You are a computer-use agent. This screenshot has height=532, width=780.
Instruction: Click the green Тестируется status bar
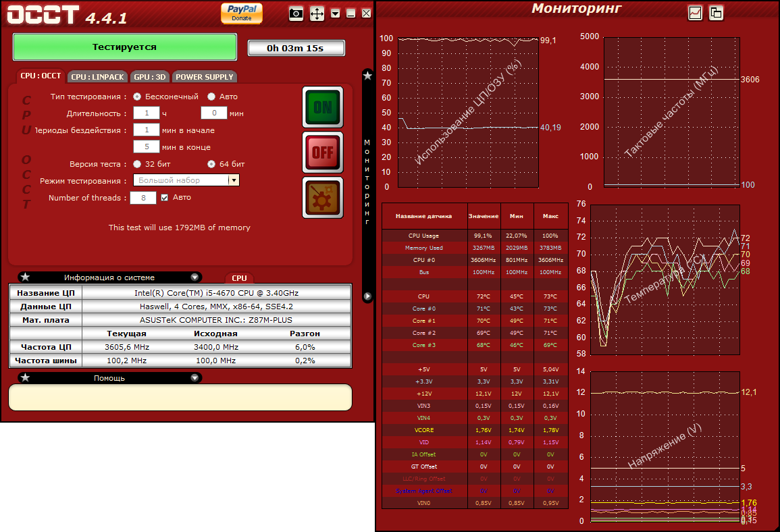pos(124,47)
